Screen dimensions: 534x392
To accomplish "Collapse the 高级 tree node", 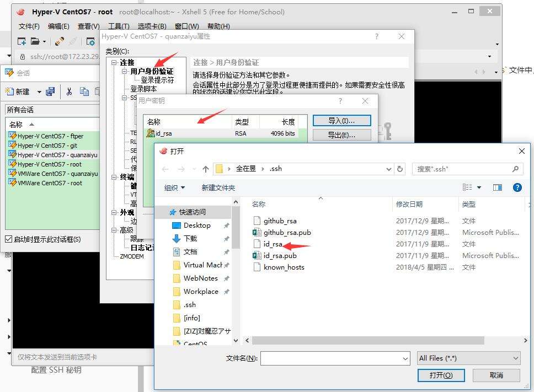I will 114,230.
